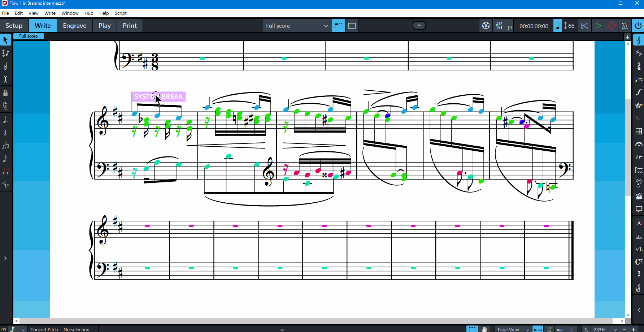Select the Full score tab

[x=29, y=36]
